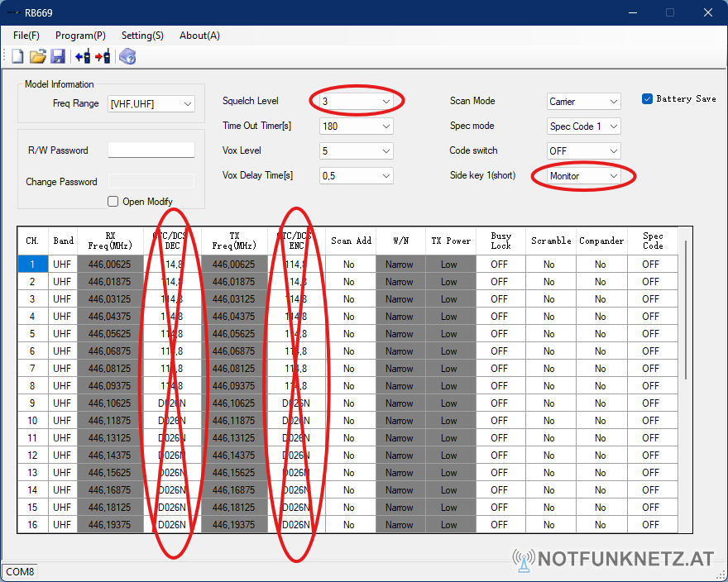Select channel 1 row header cell
Image resolution: width=728 pixels, height=582 pixels.
click(x=32, y=264)
